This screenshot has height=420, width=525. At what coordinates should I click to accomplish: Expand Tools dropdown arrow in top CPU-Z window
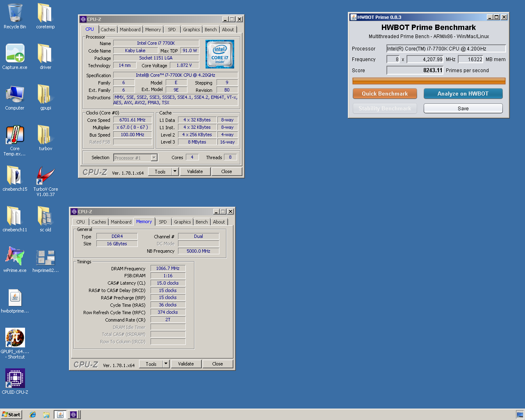point(175,171)
